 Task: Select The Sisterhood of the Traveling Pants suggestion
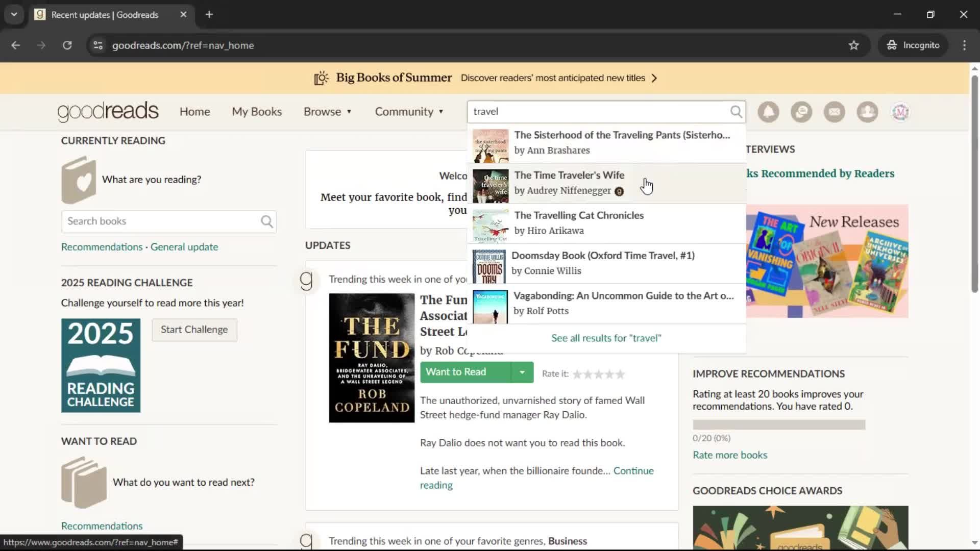coord(606,143)
